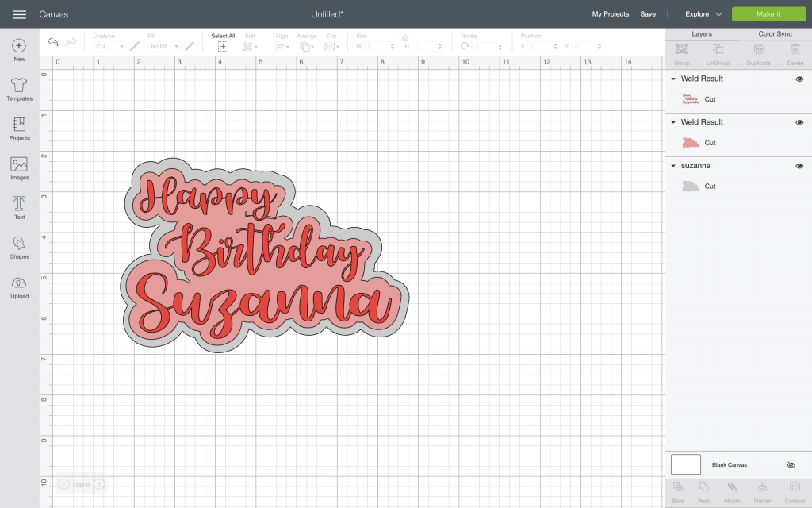The image size is (812, 508).
Task: Click the Width size field
Action: (x=380, y=47)
